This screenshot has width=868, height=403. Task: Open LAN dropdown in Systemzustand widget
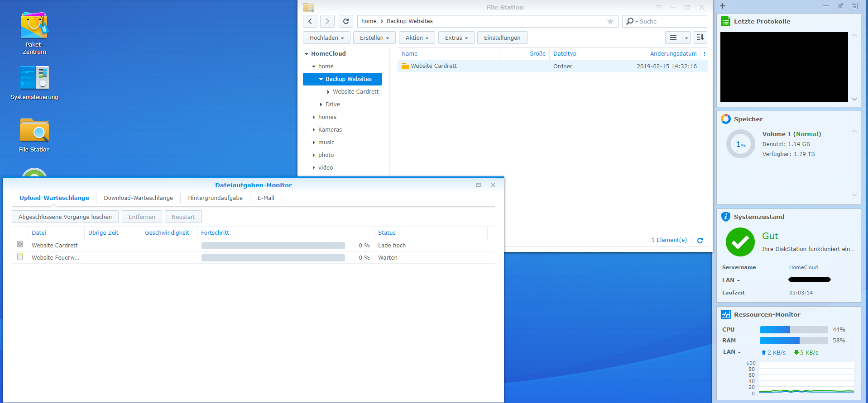[731, 280]
